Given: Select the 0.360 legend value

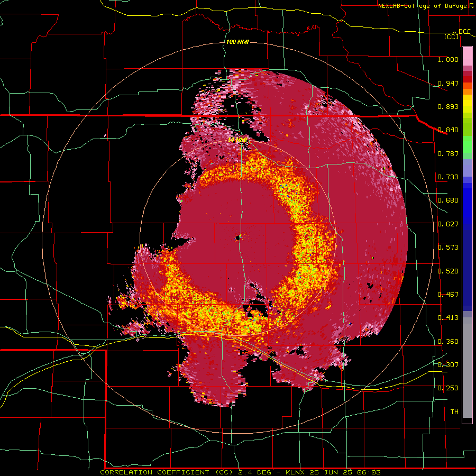Looking at the screenshot, I should coord(448,342).
